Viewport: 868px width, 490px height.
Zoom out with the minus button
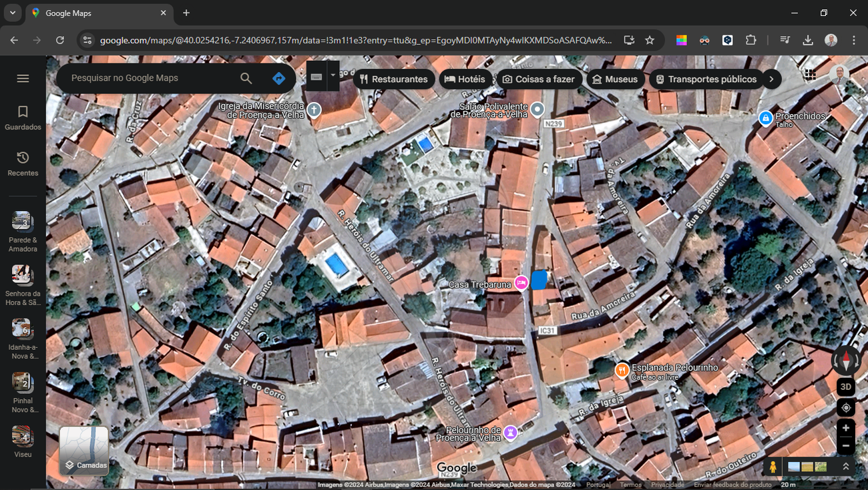click(846, 445)
